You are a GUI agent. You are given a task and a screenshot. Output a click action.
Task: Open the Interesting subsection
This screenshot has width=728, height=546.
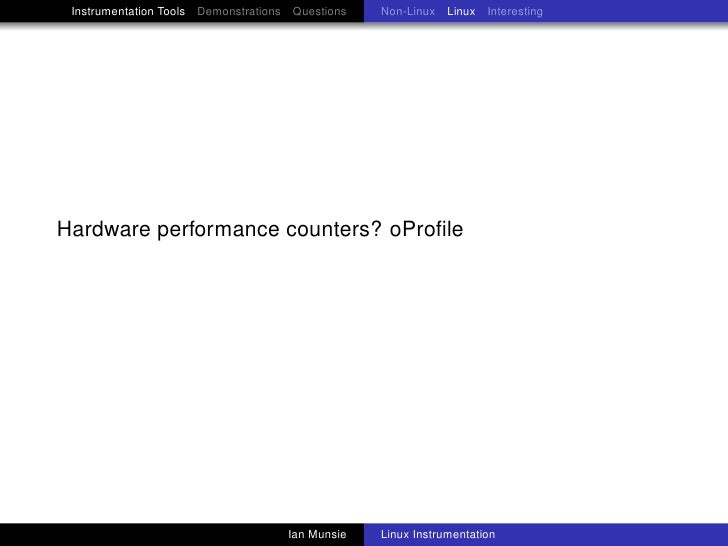515,12
